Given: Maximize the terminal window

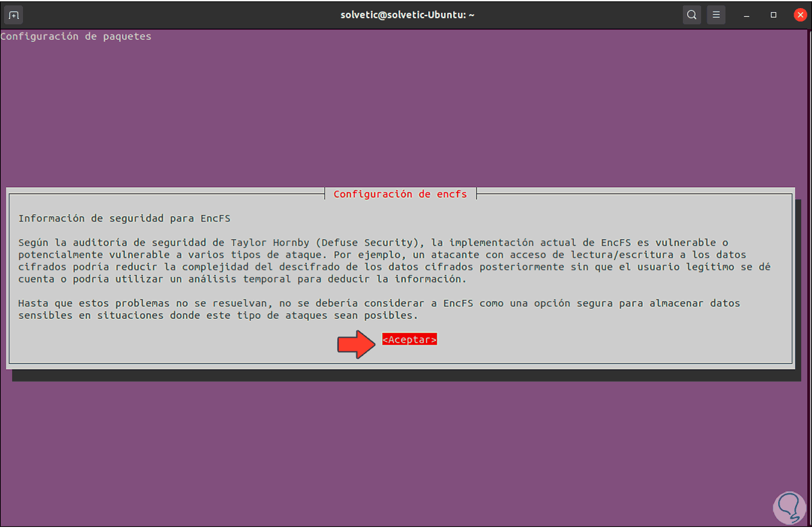Looking at the screenshot, I should point(773,15).
